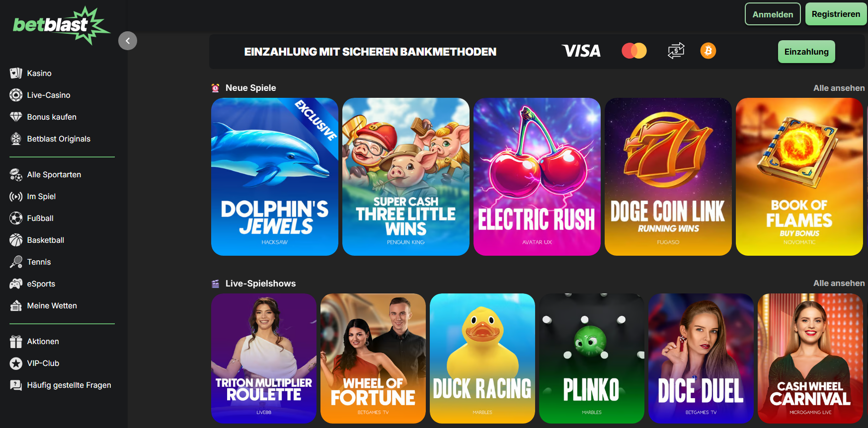Click the Bitcoin payment icon
868x428 pixels.
coord(708,51)
